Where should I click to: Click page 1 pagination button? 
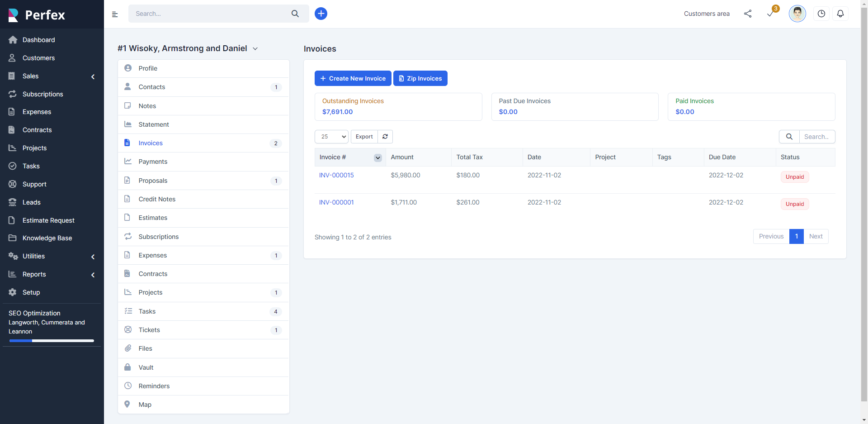coord(797,236)
